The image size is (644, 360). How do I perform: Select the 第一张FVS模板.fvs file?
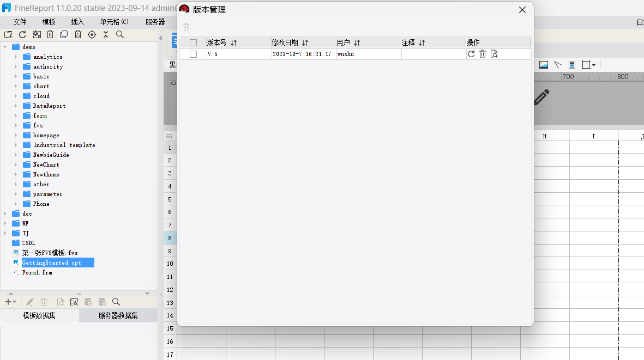50,253
